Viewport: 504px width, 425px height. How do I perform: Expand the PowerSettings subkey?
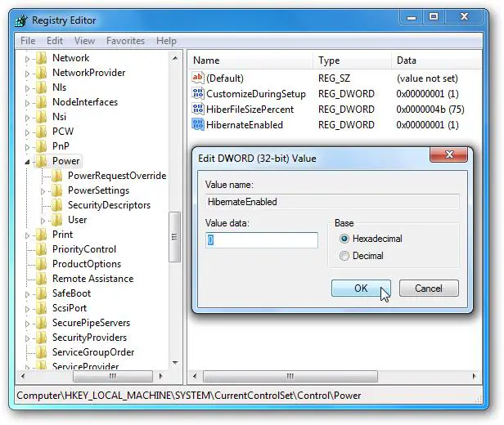point(43,191)
